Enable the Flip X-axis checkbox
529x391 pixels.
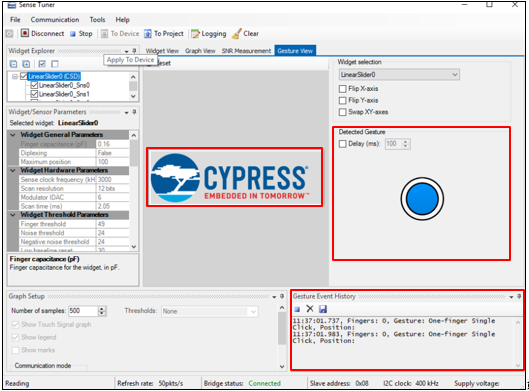pyautogui.click(x=342, y=89)
